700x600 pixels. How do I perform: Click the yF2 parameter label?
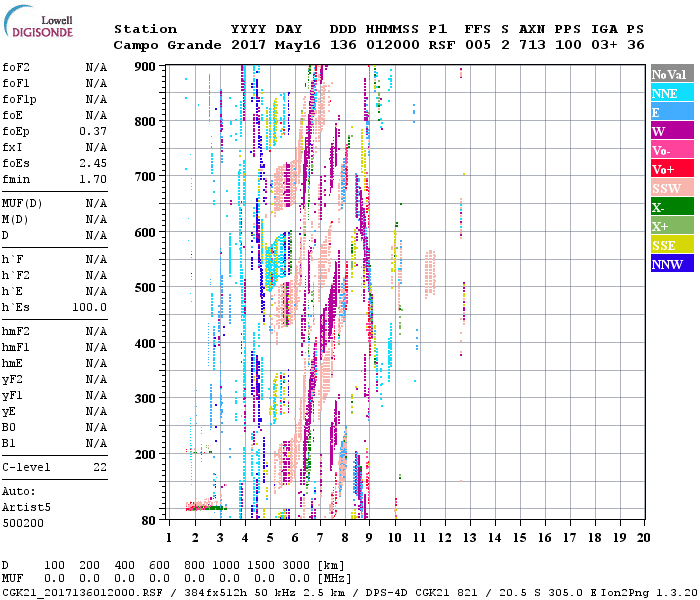[x=12, y=379]
